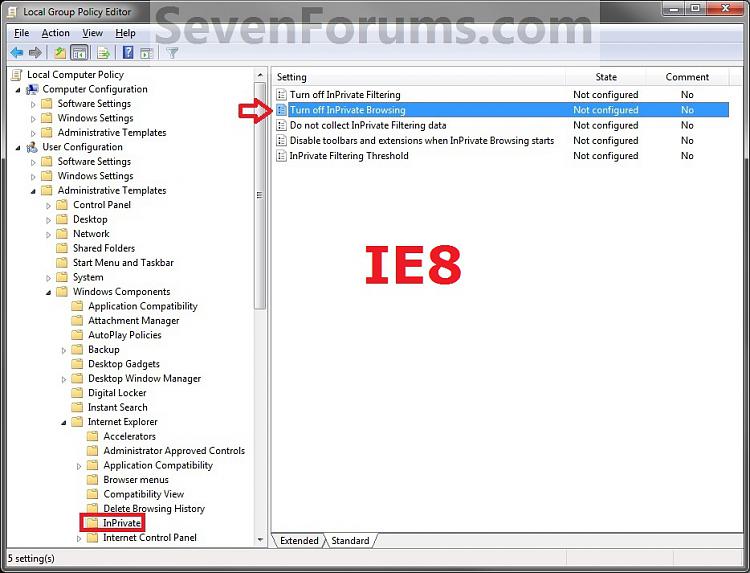Viewport: 750px width, 573px height.
Task: Open the File menu
Action: point(22,33)
